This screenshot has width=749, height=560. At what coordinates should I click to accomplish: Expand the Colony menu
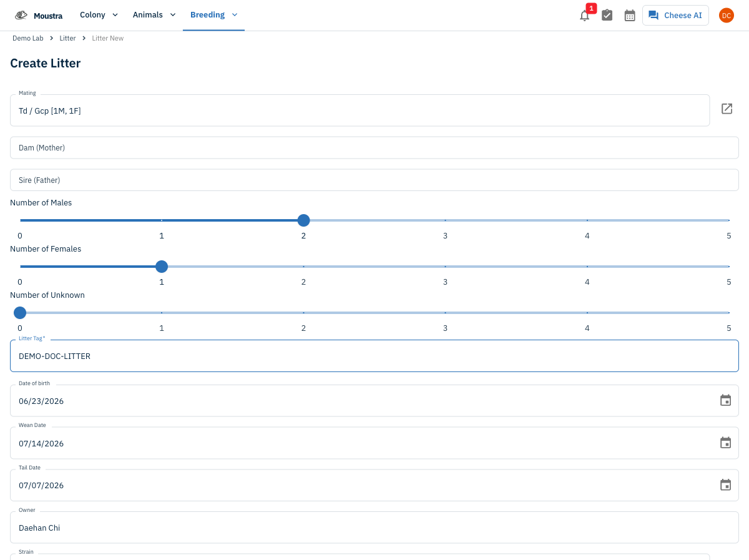tap(99, 15)
